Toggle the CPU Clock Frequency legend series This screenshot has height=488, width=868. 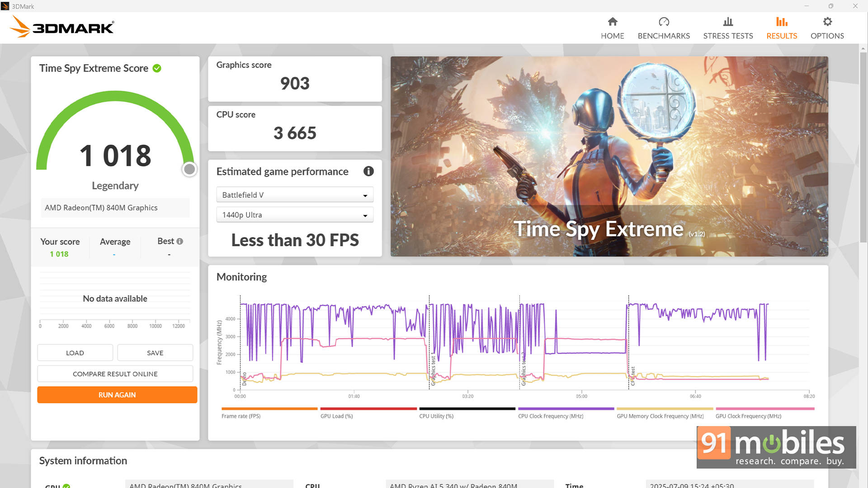coord(550,416)
